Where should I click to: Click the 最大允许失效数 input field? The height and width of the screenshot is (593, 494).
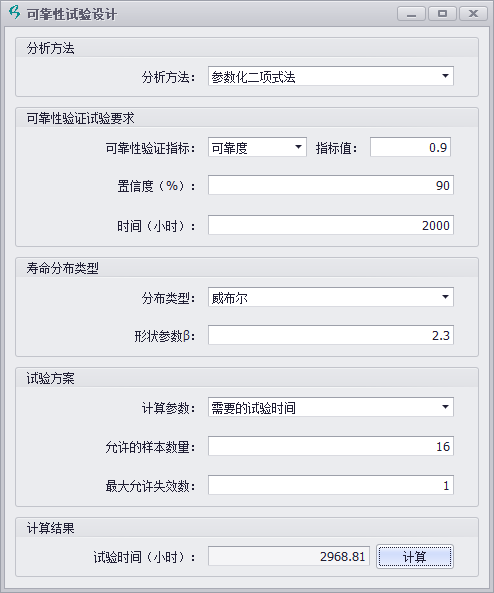click(331, 485)
